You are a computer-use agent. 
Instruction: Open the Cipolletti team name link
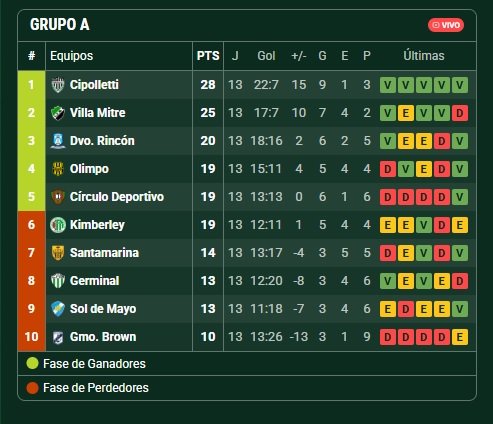[94, 85]
